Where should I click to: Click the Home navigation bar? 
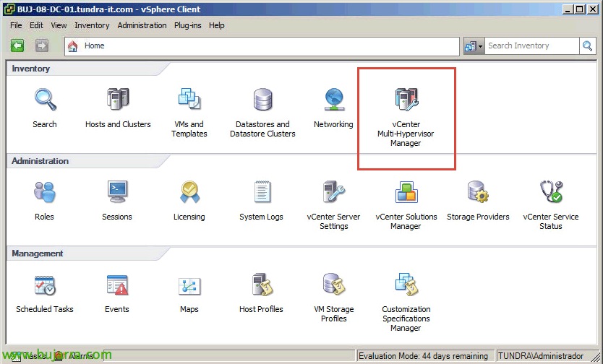pos(262,46)
